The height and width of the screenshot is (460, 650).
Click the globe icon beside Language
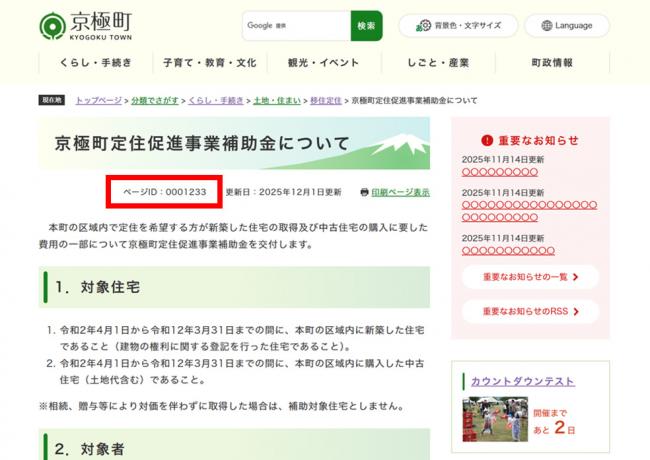coord(547,26)
